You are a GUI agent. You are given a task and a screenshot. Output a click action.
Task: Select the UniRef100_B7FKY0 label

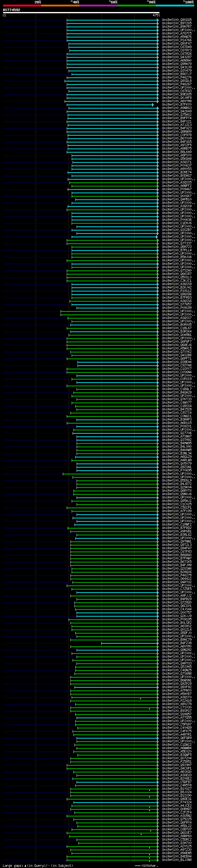point(177,104)
